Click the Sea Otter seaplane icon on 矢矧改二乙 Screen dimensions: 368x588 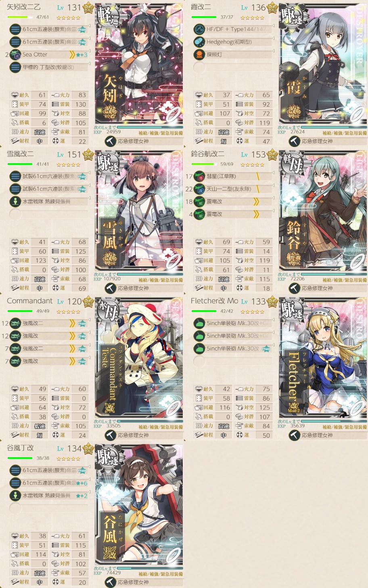tap(15, 55)
